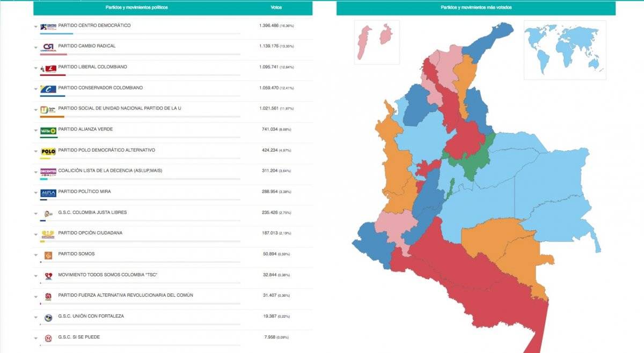Click vote count 235.426
The height and width of the screenshot is (353, 644).
pos(270,212)
